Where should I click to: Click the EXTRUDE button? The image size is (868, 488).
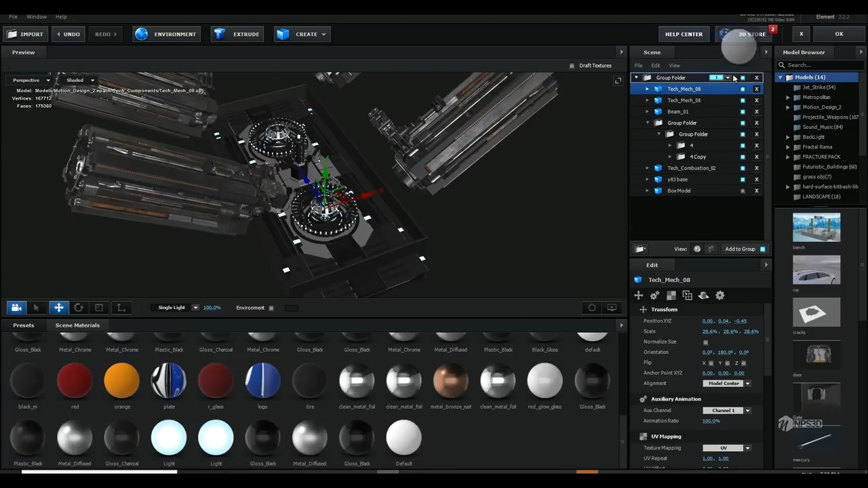click(237, 34)
